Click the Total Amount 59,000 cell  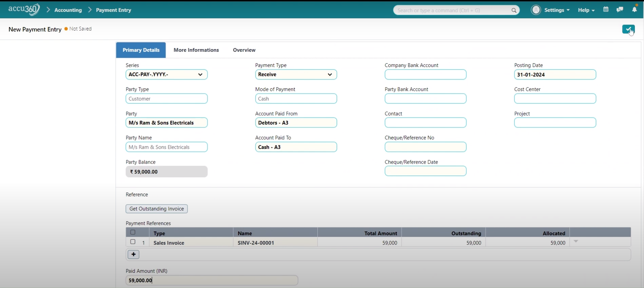point(359,243)
